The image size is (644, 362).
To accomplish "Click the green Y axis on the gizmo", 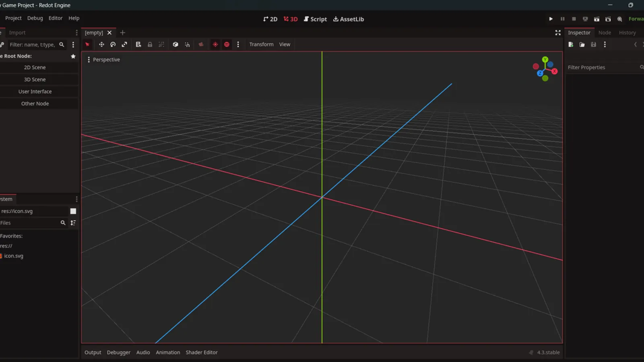I will coord(545,60).
